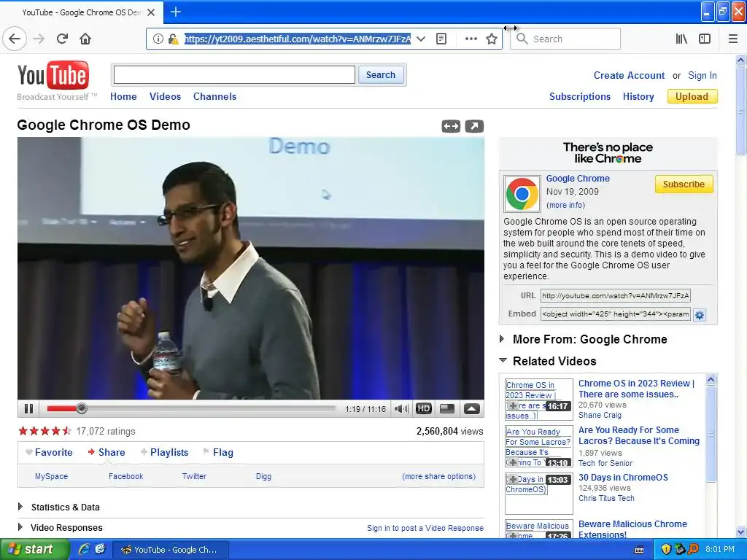Click the video URL field
The image size is (747, 560).
[x=616, y=296]
